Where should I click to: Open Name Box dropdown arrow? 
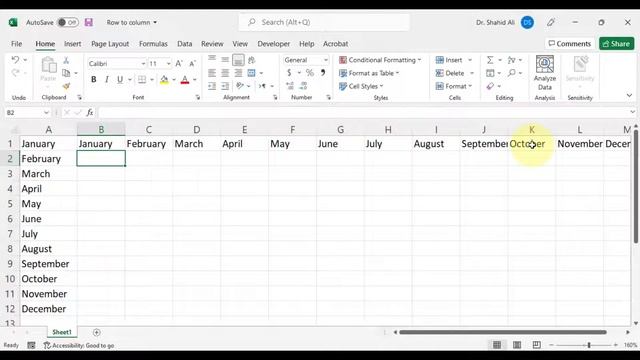[46, 112]
